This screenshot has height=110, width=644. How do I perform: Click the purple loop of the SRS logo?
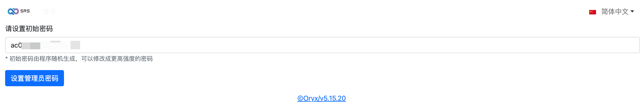16,11
